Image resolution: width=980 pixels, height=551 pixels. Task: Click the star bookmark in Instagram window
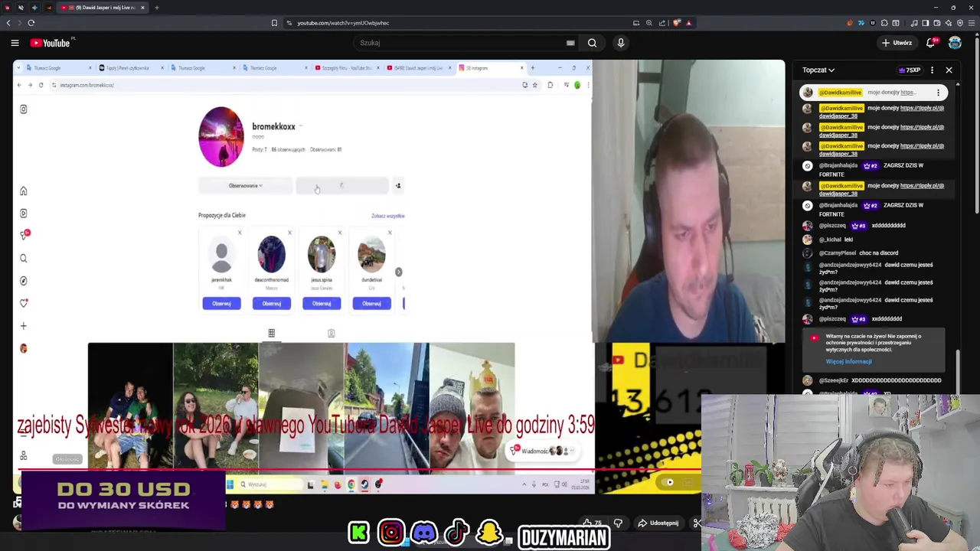coord(535,85)
